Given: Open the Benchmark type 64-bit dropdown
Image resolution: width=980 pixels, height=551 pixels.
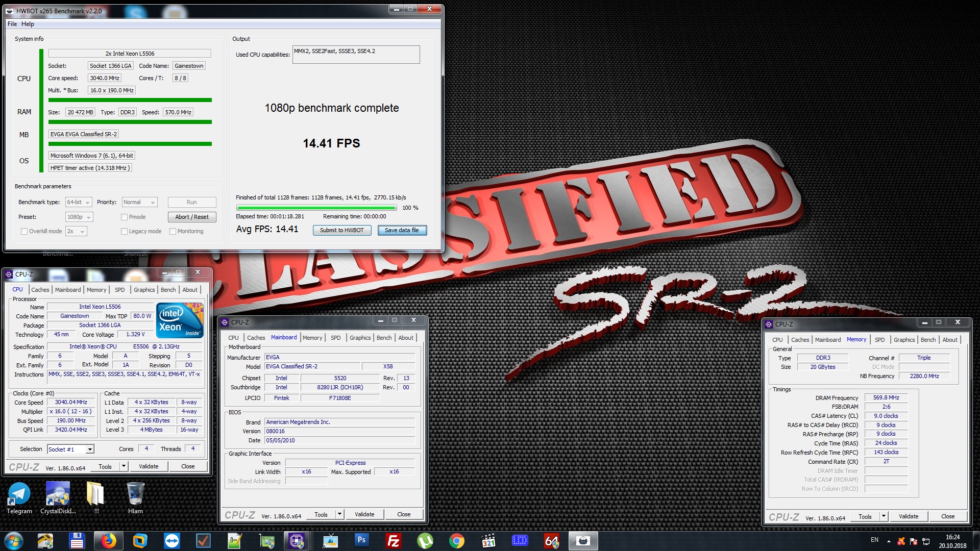Looking at the screenshot, I should click(x=79, y=202).
